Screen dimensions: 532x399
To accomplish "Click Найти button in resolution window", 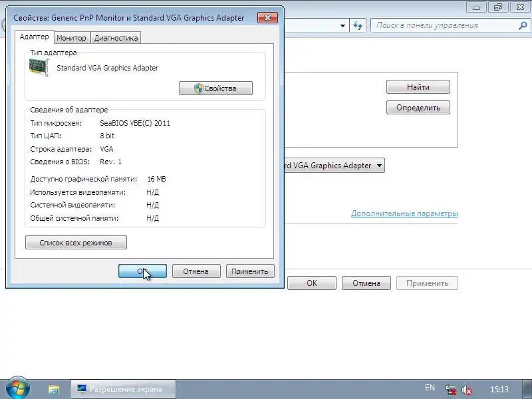I will [418, 87].
